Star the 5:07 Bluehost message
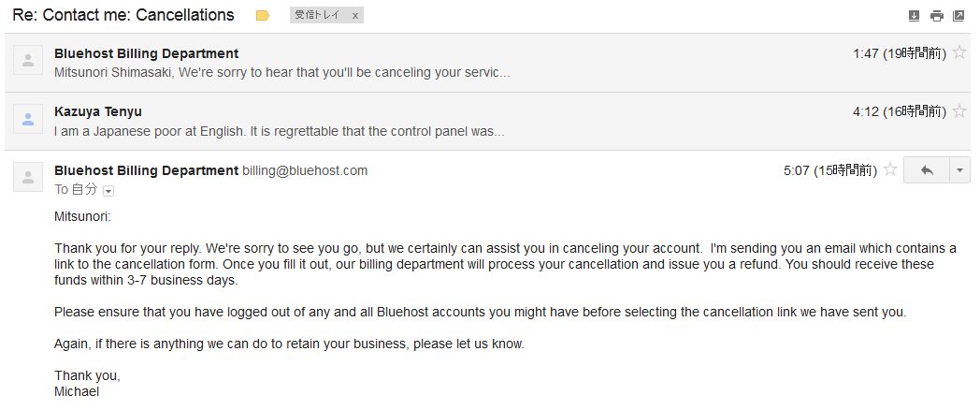The image size is (980, 410). point(890,170)
